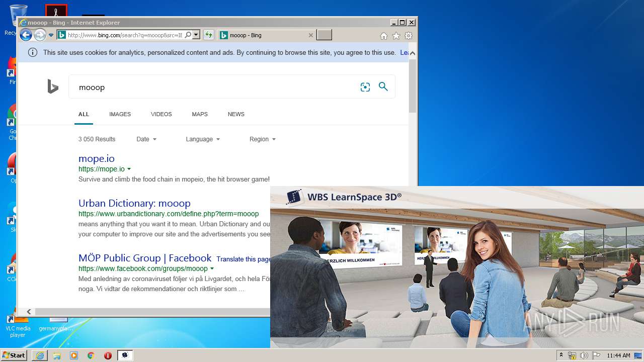Click the volume speaker tray icon

pyautogui.click(x=584, y=355)
